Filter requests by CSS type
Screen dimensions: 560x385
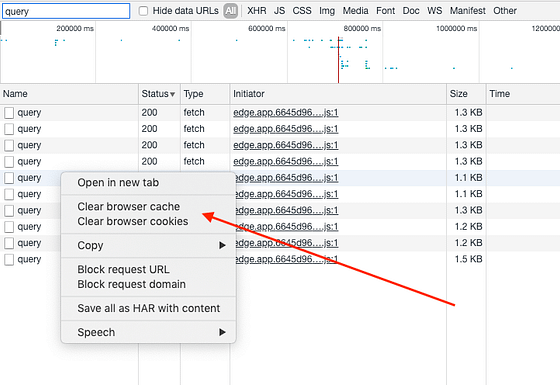tap(302, 11)
